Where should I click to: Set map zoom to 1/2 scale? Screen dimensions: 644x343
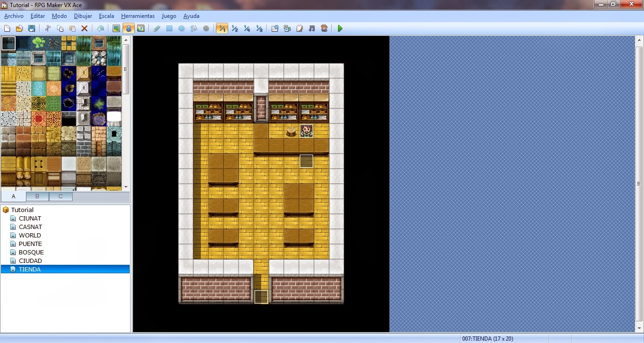[x=234, y=28]
